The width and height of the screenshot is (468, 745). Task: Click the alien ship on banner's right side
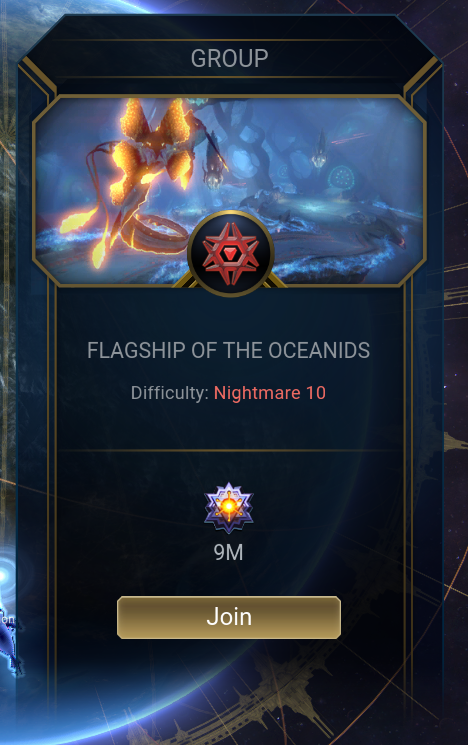pos(319,151)
